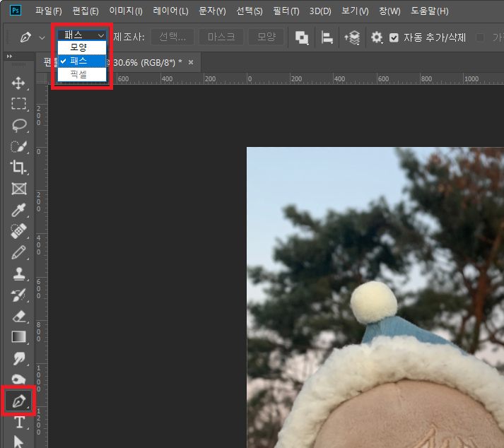The image size is (504, 448).
Task: Select the Move tool
Action: [18, 83]
